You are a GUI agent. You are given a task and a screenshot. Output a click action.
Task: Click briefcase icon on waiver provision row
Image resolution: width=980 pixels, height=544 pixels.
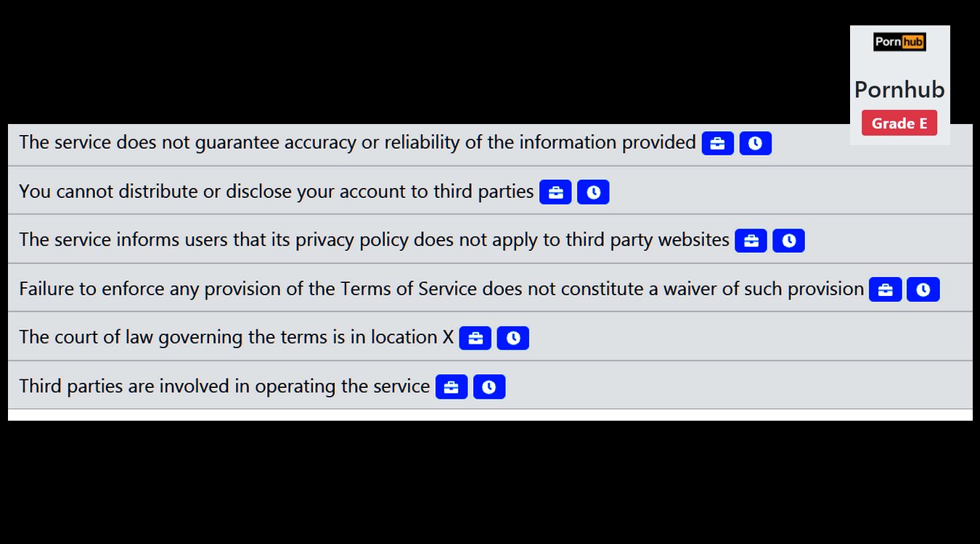click(886, 289)
